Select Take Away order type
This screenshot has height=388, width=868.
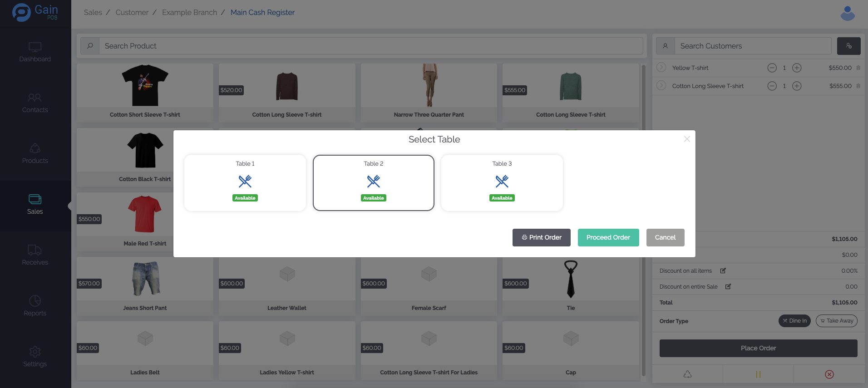point(836,321)
